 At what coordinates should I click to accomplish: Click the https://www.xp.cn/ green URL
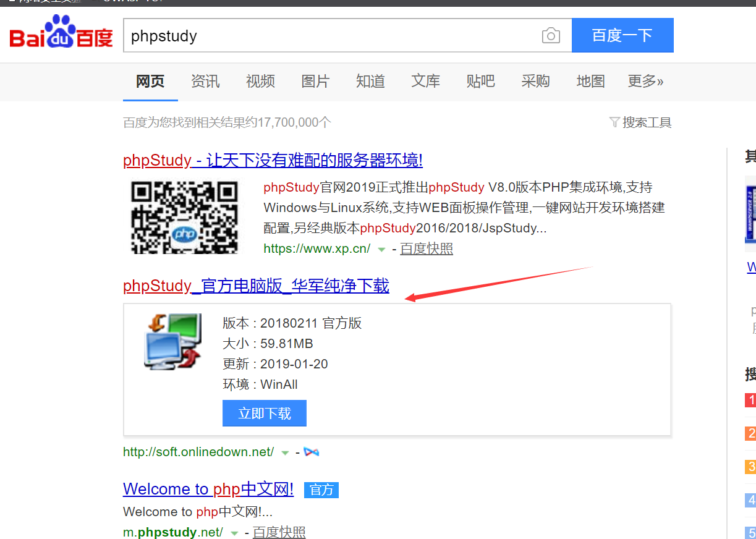click(x=317, y=248)
